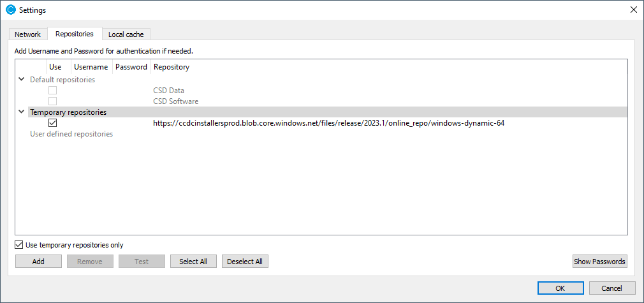The width and height of the screenshot is (644, 303).
Task: Disable Use temporary repositories only
Action: point(18,245)
